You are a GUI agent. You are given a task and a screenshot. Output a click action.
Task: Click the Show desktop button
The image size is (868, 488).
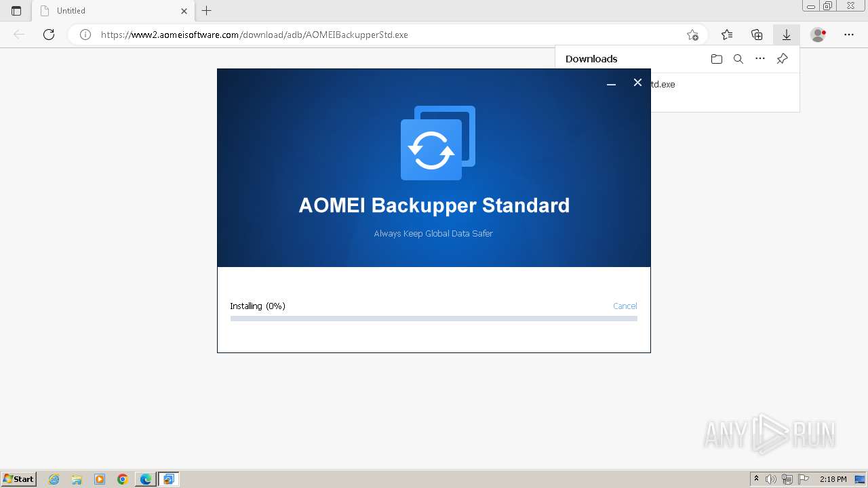[x=861, y=479]
